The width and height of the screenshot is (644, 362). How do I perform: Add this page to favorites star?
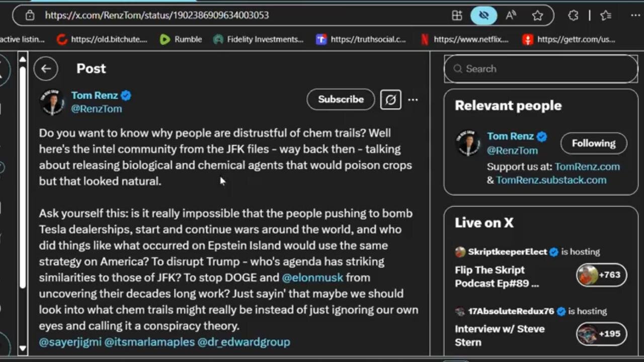click(x=538, y=15)
